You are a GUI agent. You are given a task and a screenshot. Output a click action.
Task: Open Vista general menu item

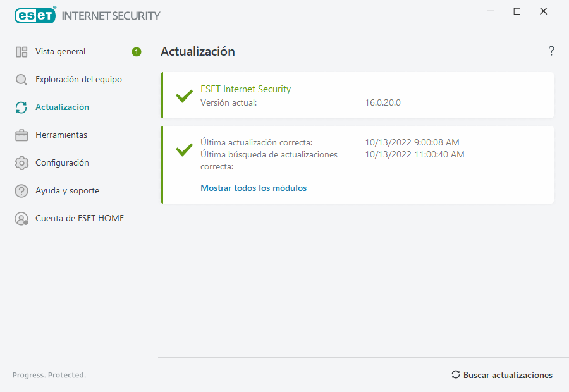pos(60,52)
